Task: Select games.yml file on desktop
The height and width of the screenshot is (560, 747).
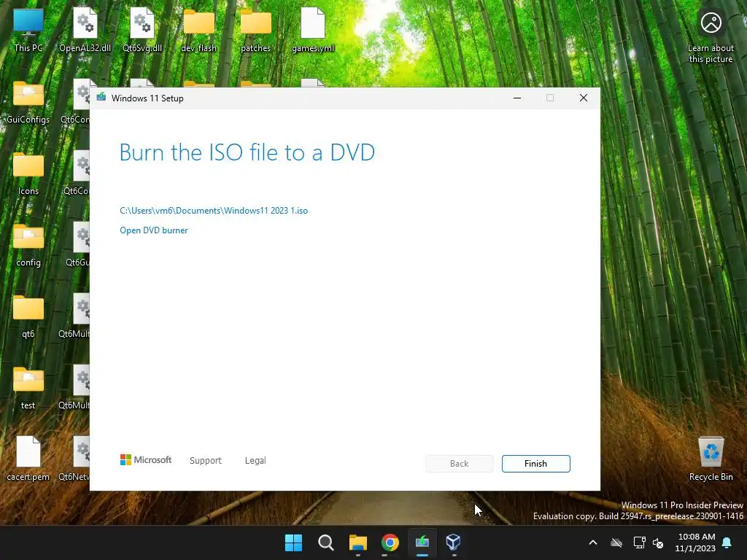Action: (x=313, y=31)
